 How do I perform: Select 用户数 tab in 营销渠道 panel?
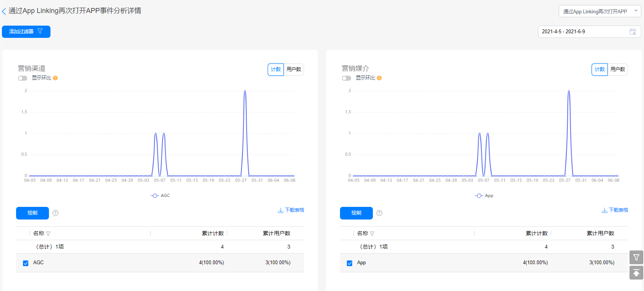(294, 70)
